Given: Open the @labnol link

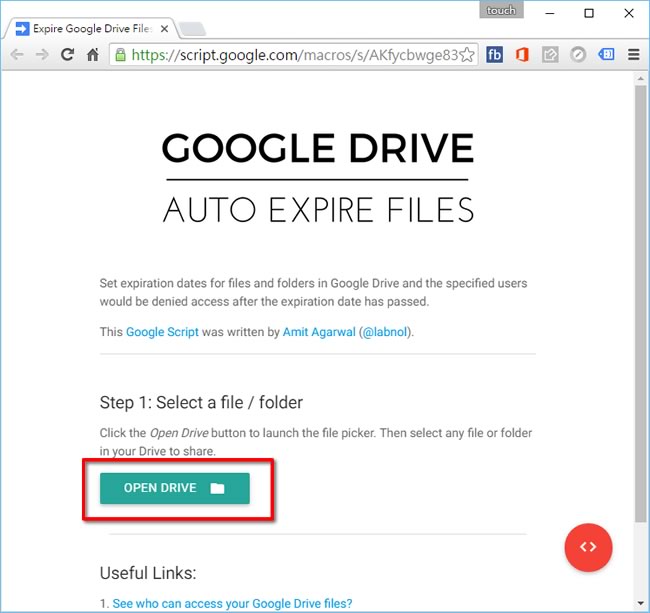Looking at the screenshot, I should point(385,332).
